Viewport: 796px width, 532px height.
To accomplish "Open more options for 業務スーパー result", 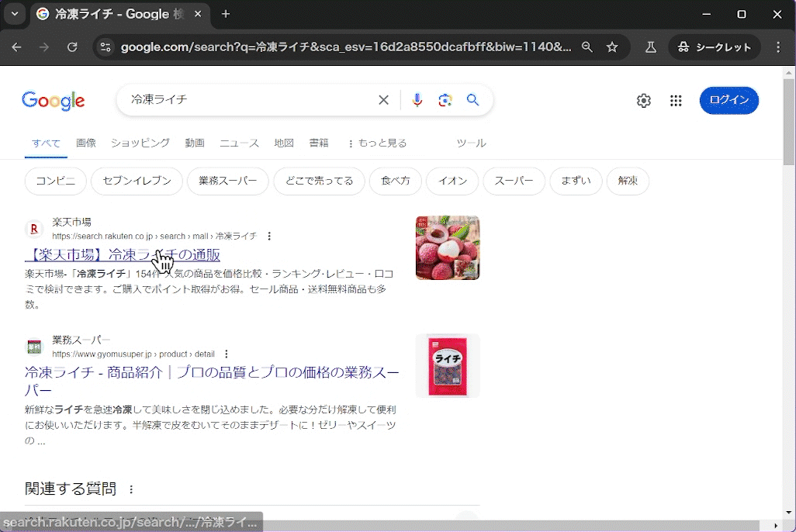I will click(227, 354).
